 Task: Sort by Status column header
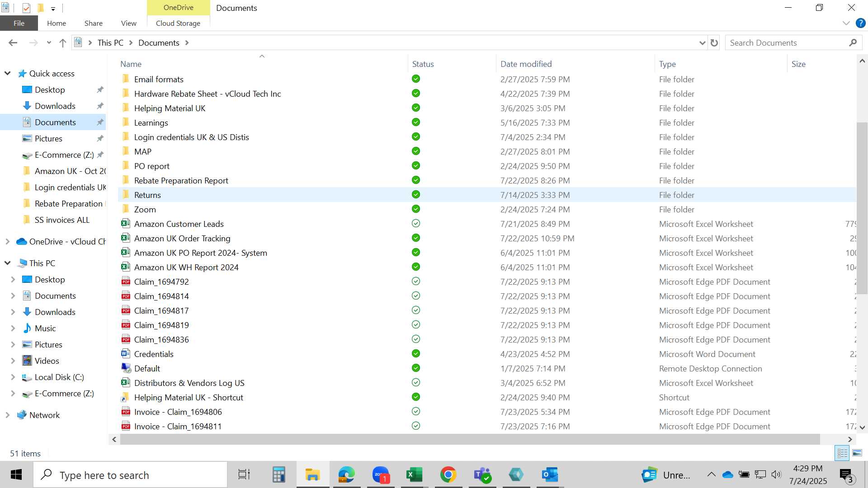423,64
